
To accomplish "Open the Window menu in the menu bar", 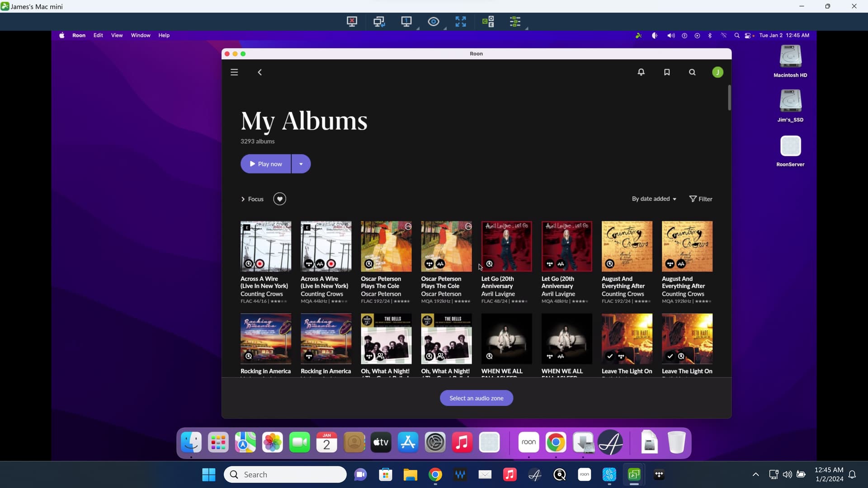I will coord(140,35).
